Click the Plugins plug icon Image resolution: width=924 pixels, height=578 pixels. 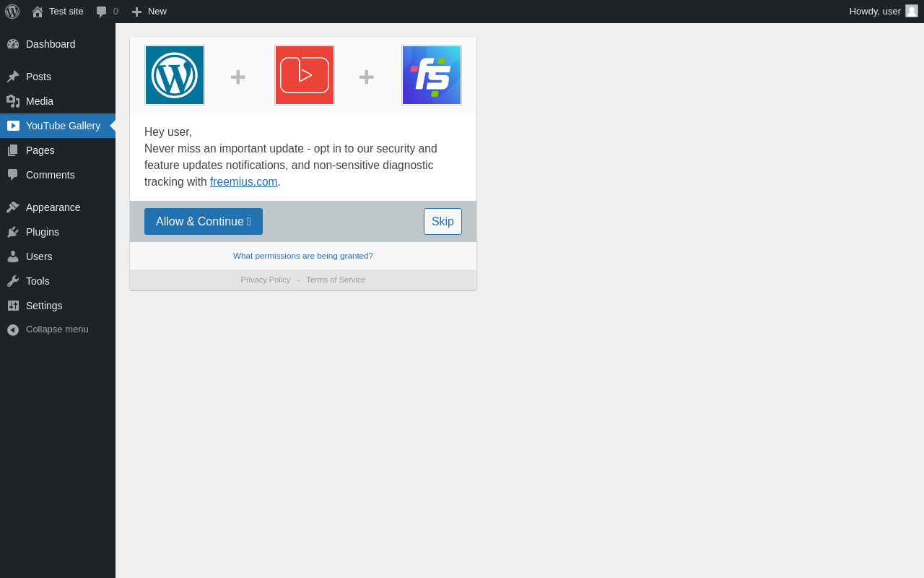point(13,232)
